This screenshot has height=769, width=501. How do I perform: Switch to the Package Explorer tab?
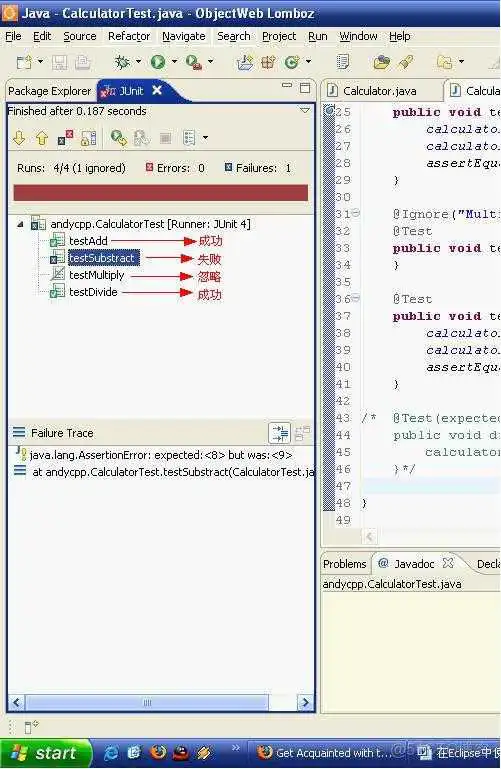pyautogui.click(x=50, y=91)
